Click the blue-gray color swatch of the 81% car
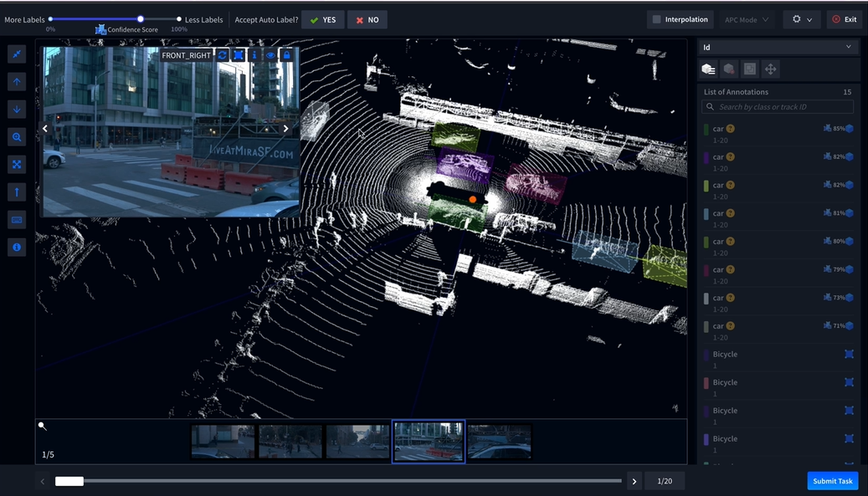The width and height of the screenshot is (868, 496). pos(706,214)
